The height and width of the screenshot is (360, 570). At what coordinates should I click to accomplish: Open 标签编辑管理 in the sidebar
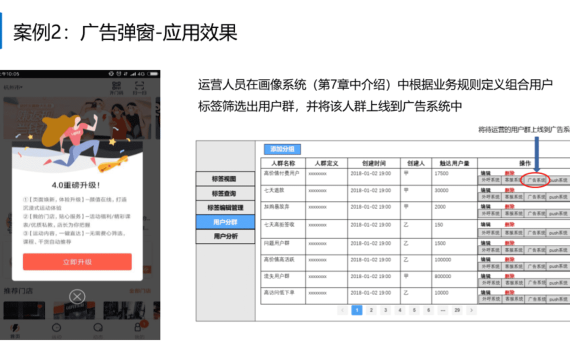(225, 208)
